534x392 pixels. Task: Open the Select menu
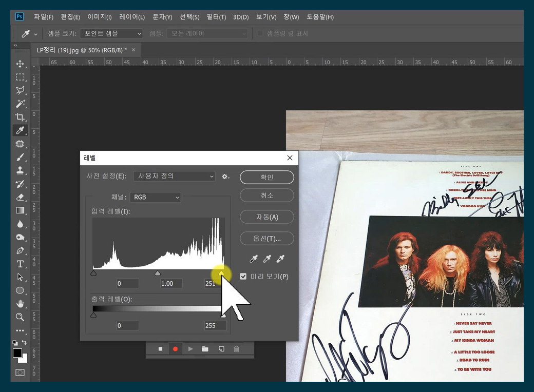pyautogui.click(x=189, y=16)
